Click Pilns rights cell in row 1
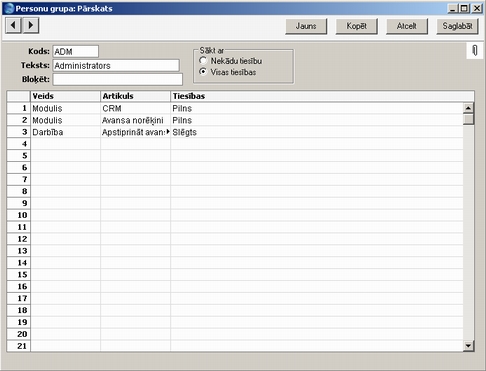 coord(317,108)
